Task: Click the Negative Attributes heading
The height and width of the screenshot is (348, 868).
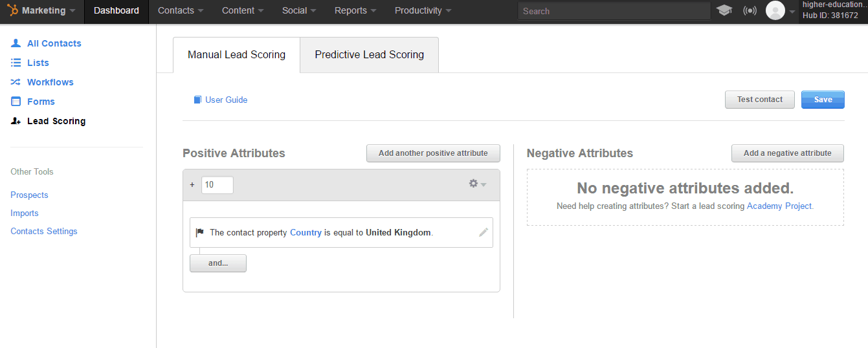Action: pyautogui.click(x=580, y=153)
